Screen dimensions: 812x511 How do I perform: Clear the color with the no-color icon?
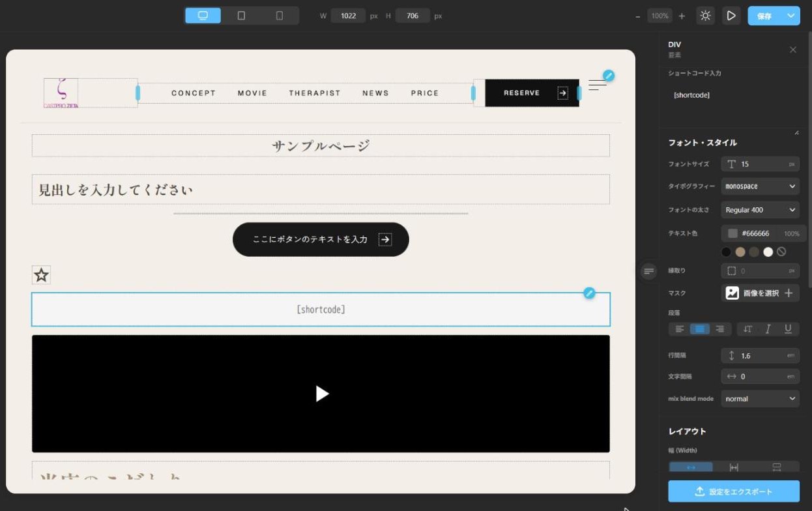(x=781, y=252)
